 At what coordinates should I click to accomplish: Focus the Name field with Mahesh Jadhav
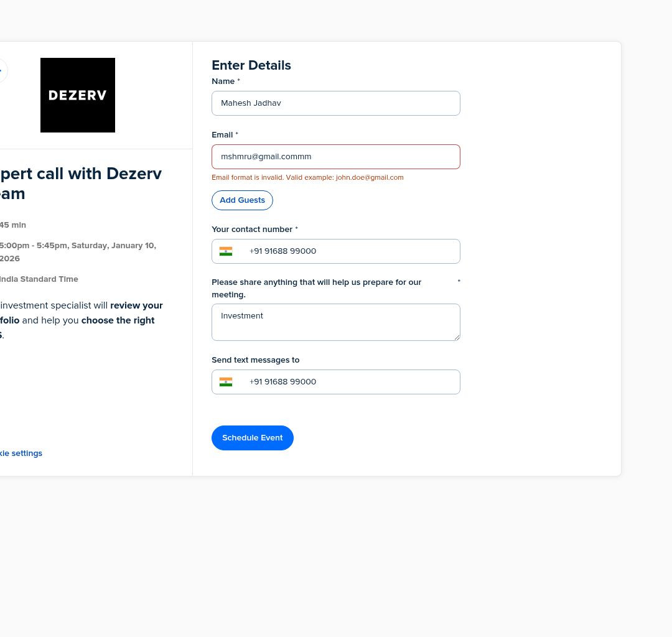coord(336,103)
